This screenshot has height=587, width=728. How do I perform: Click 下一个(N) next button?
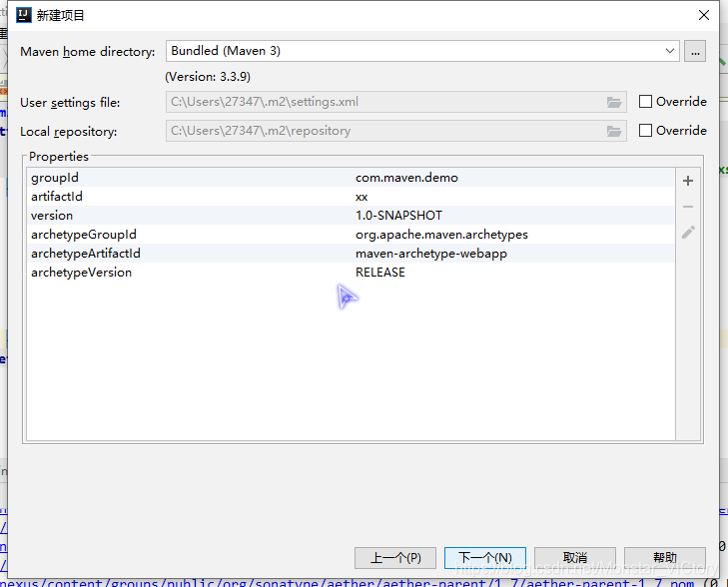point(485,557)
